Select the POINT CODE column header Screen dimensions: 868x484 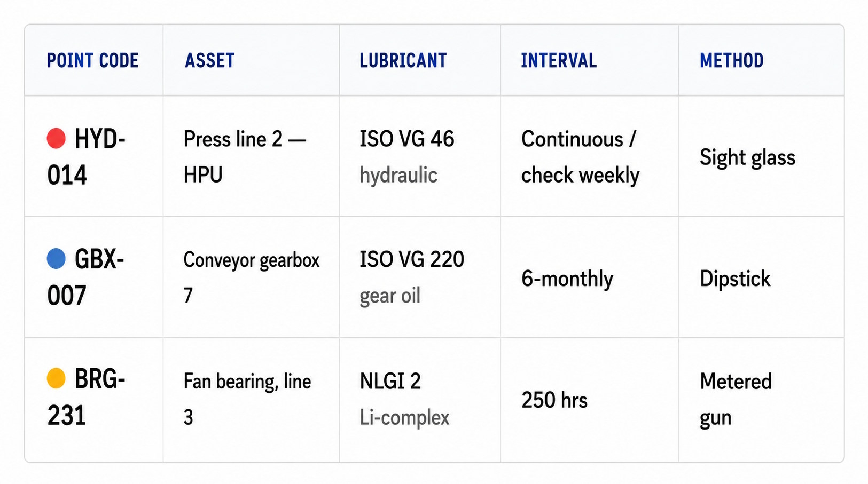coord(93,60)
